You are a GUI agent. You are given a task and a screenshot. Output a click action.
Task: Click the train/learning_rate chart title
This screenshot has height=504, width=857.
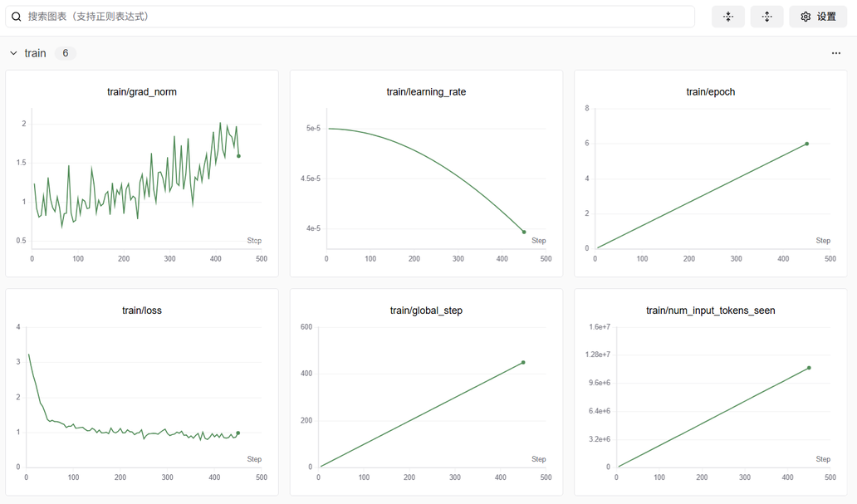click(426, 92)
